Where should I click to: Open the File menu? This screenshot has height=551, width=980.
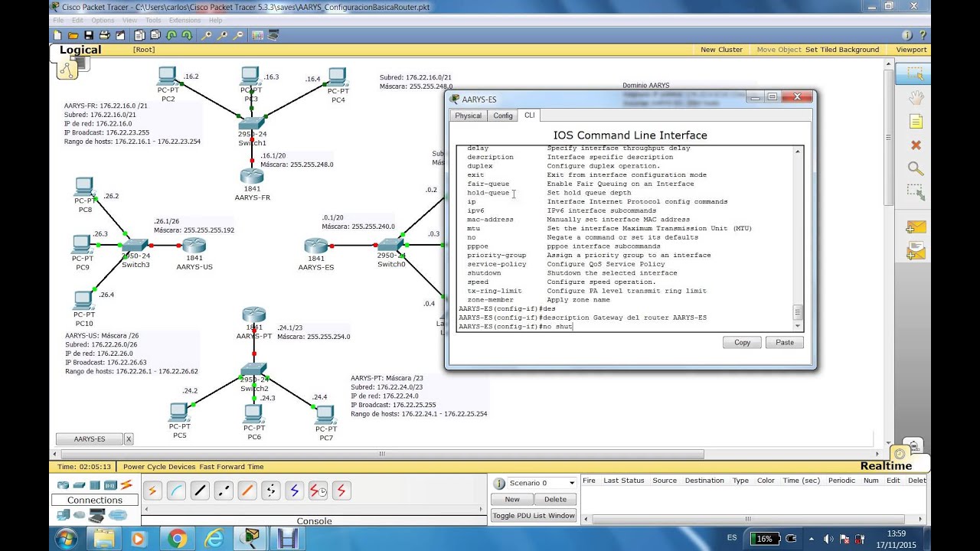(58, 20)
